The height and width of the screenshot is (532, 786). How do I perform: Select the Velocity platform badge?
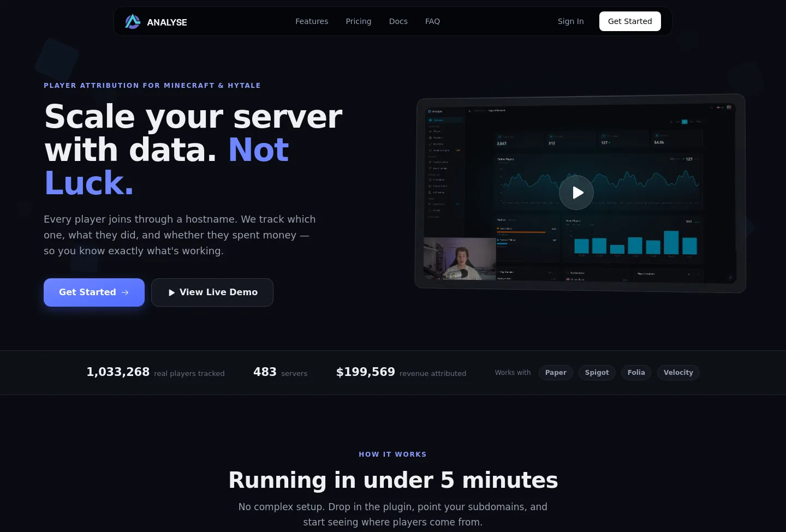pos(678,373)
